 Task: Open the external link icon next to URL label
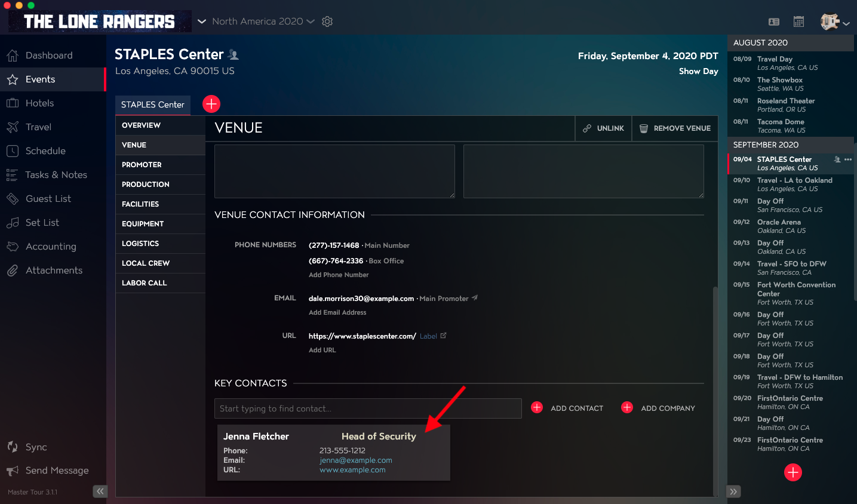(x=443, y=336)
